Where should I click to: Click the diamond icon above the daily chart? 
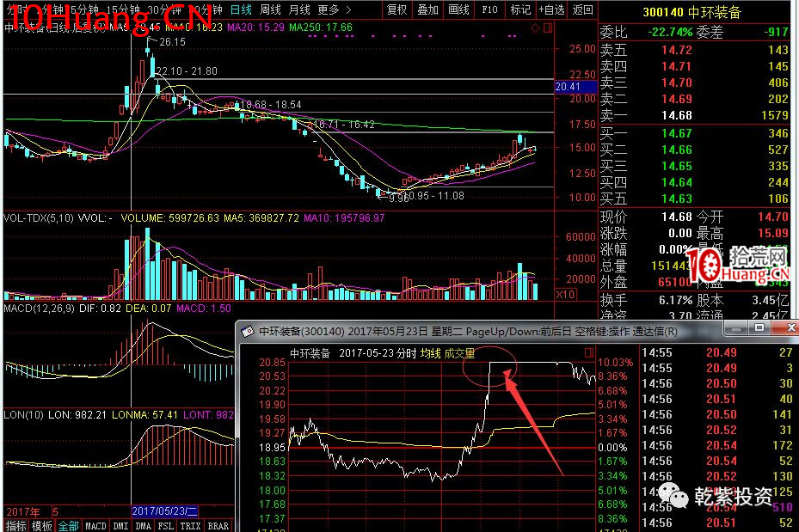click(535, 28)
